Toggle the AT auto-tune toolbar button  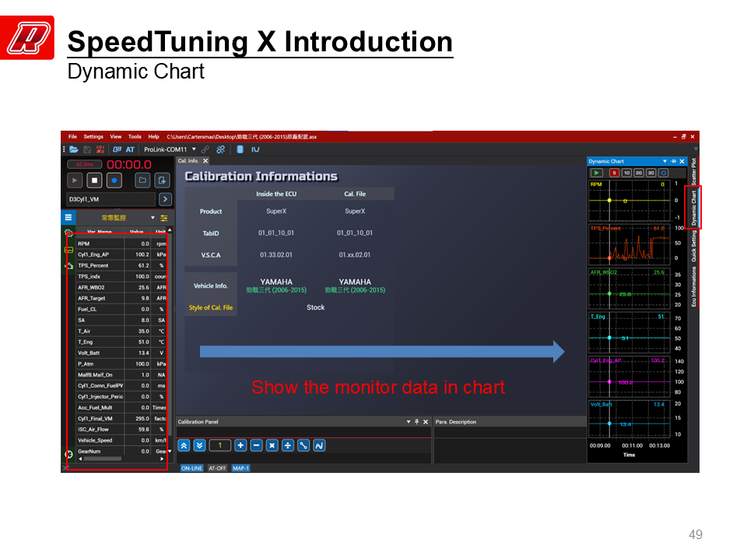130,149
